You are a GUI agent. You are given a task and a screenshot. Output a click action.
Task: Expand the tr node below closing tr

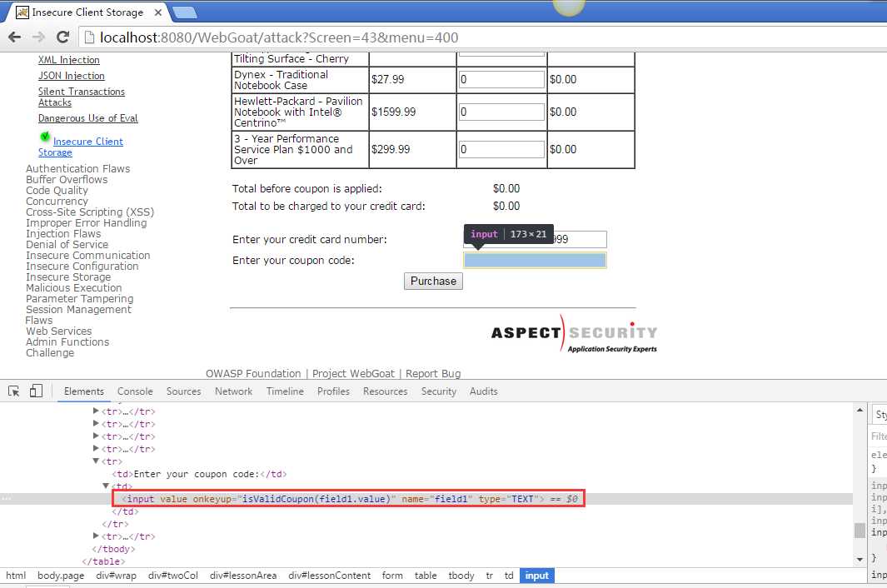(96, 536)
